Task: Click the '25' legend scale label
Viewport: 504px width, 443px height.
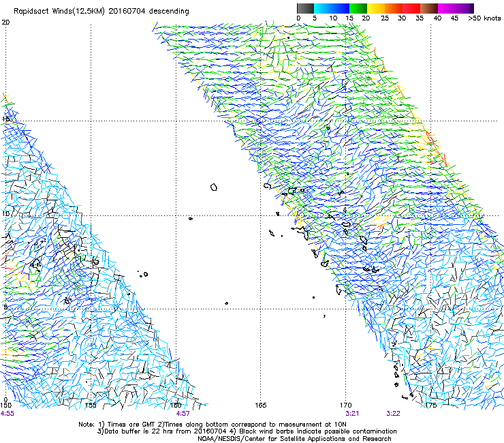Action: pos(385,18)
